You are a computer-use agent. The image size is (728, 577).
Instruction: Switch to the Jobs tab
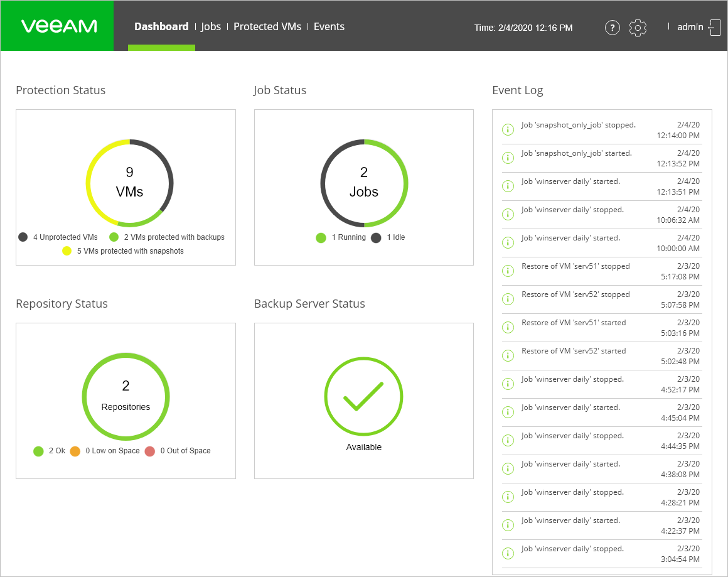coord(211,26)
